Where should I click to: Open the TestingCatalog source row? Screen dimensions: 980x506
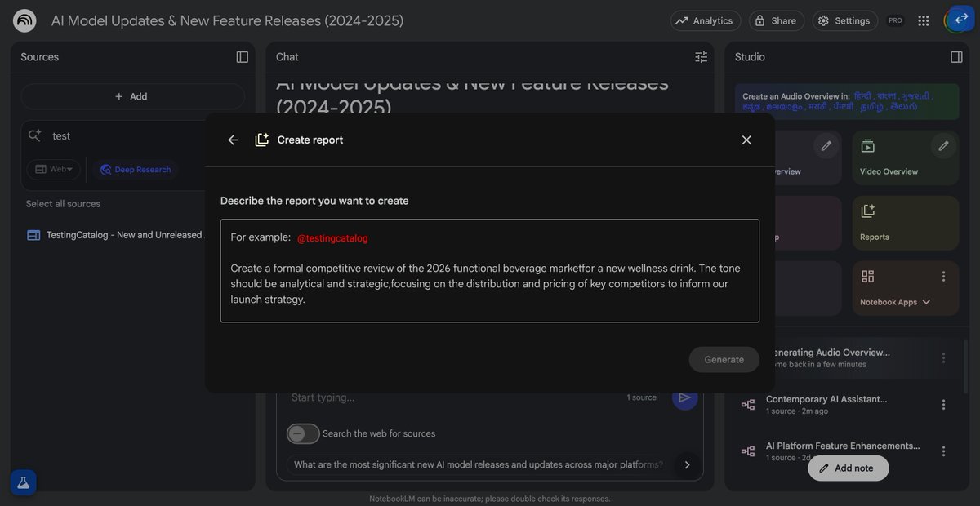tap(114, 235)
